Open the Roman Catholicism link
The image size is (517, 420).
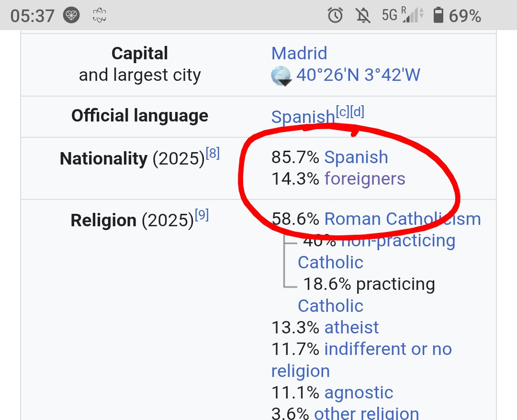[x=403, y=219]
